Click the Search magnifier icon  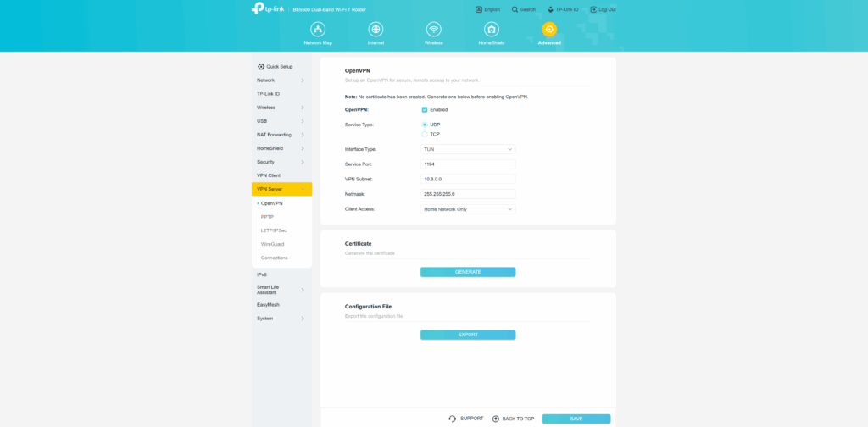[515, 9]
